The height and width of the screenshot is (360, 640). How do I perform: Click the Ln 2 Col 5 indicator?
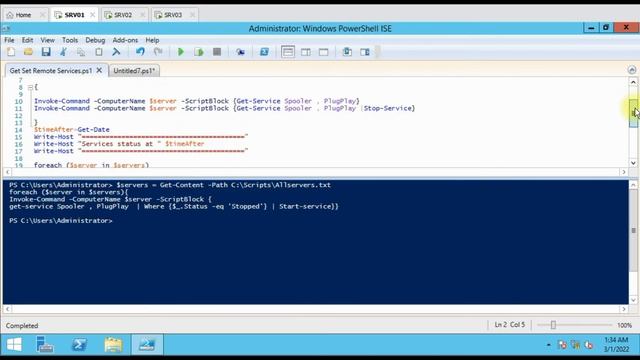pyautogui.click(x=510, y=325)
